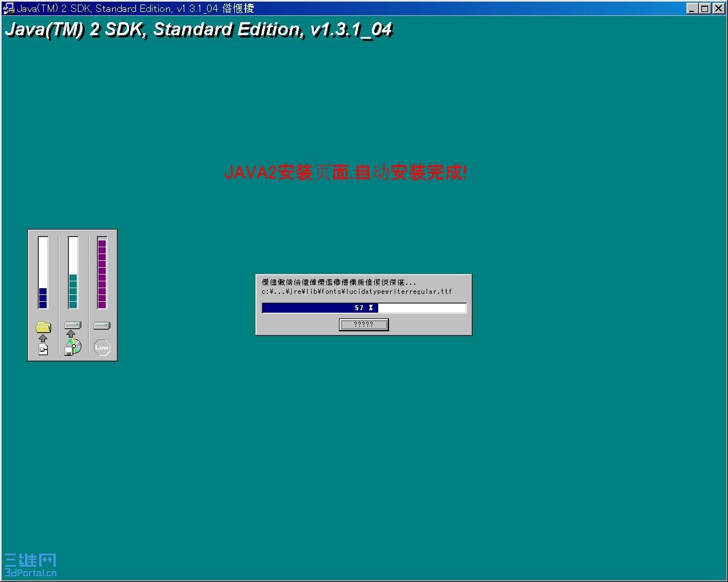The width and height of the screenshot is (728, 582).
Task: Click the up arrow above the CD icon
Action: tap(71, 334)
